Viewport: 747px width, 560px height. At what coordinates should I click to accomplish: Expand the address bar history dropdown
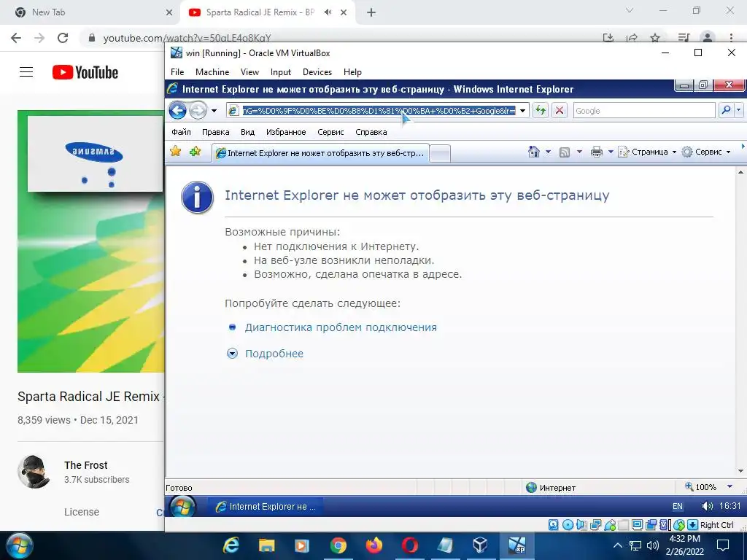tap(522, 111)
